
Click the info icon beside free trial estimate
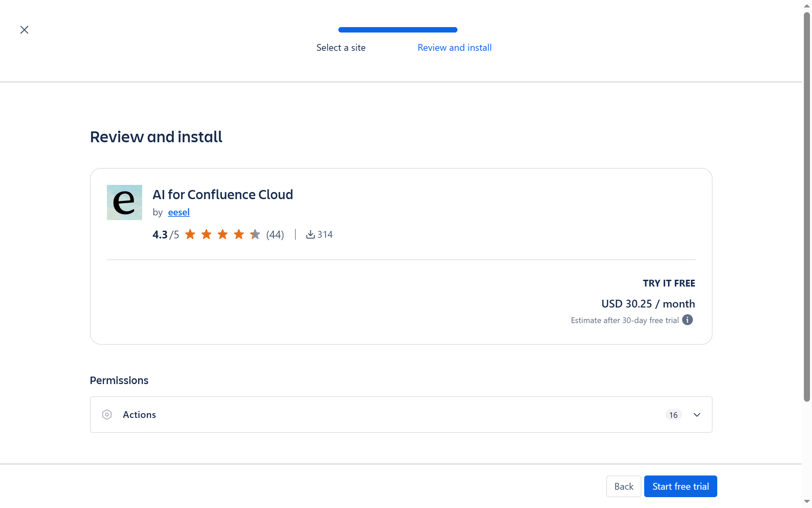pos(687,320)
